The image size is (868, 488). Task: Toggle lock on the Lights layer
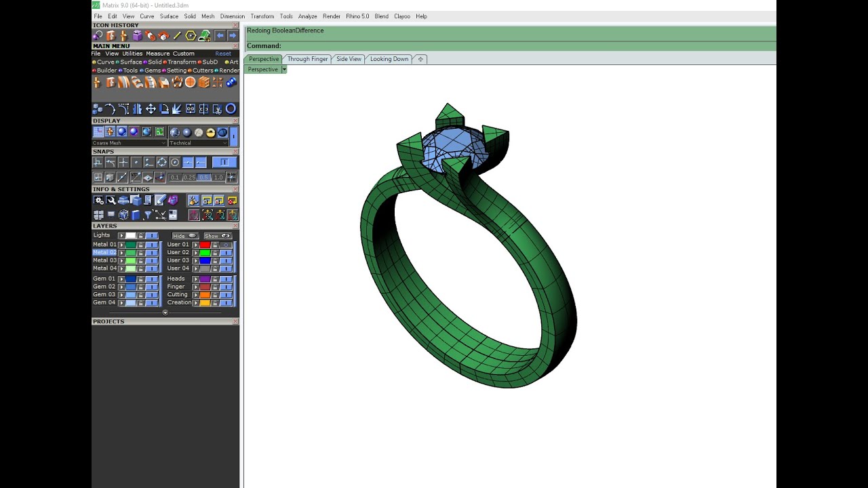click(140, 236)
